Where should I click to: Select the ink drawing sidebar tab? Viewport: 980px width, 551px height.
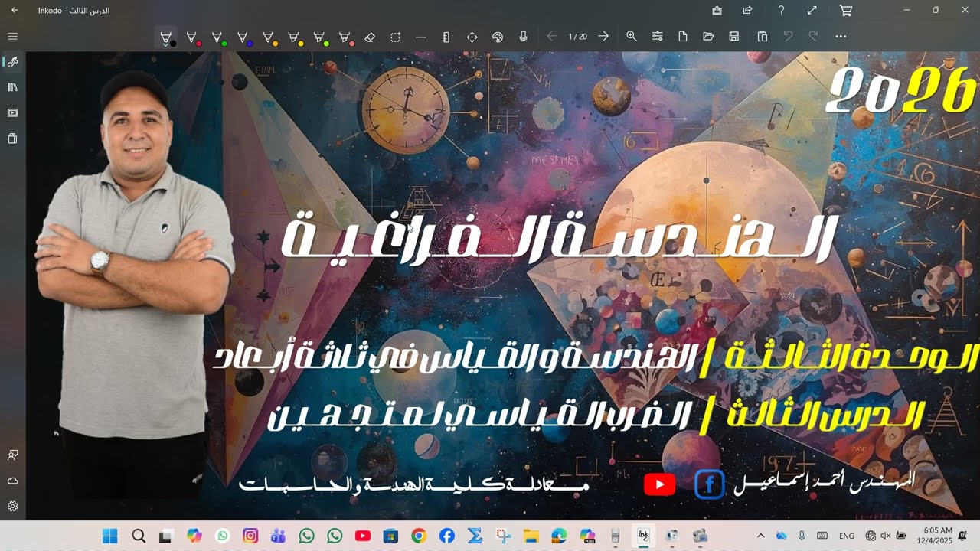(12, 62)
